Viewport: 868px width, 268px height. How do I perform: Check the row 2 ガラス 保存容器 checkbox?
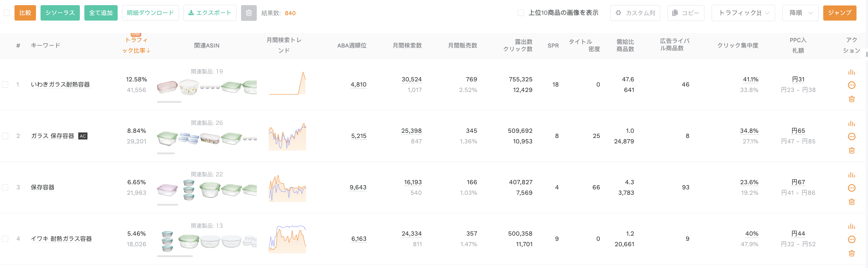pos(5,136)
